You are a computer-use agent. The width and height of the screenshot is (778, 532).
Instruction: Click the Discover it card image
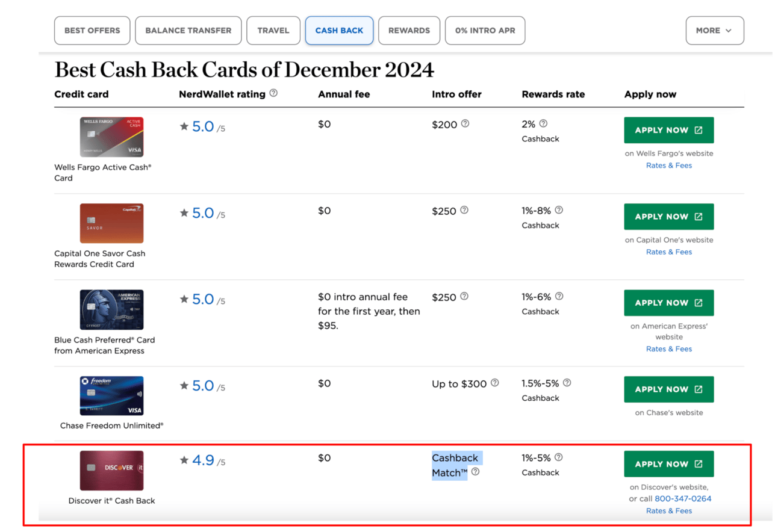pyautogui.click(x=112, y=471)
